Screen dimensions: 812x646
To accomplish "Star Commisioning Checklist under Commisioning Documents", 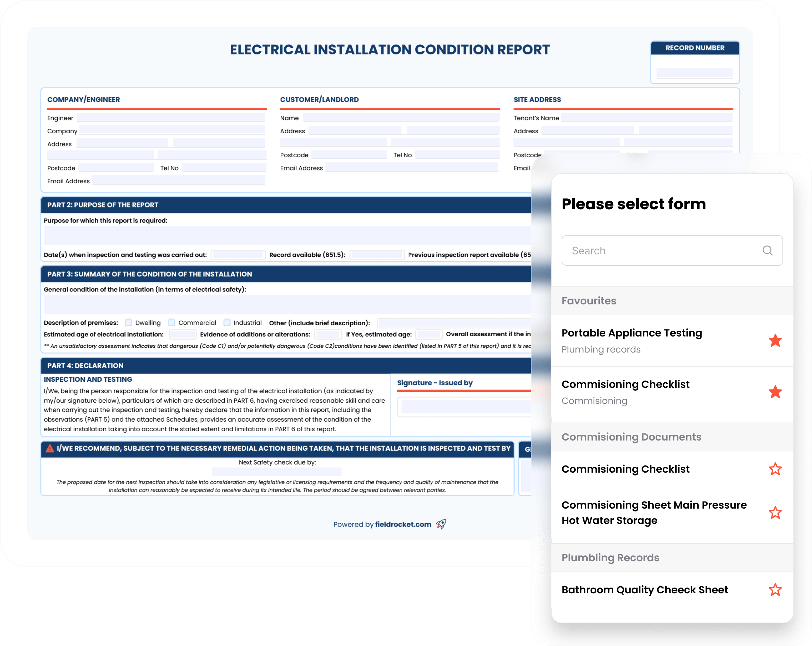I will point(775,469).
